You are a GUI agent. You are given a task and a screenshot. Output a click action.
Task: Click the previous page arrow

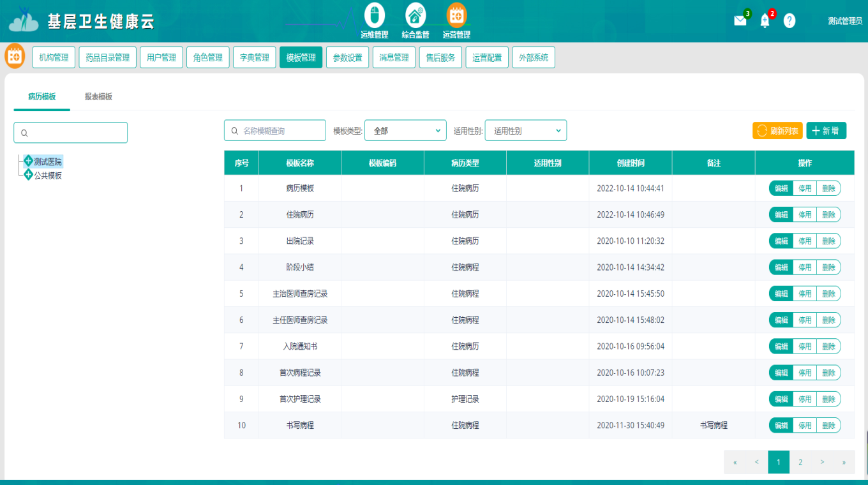tap(757, 462)
